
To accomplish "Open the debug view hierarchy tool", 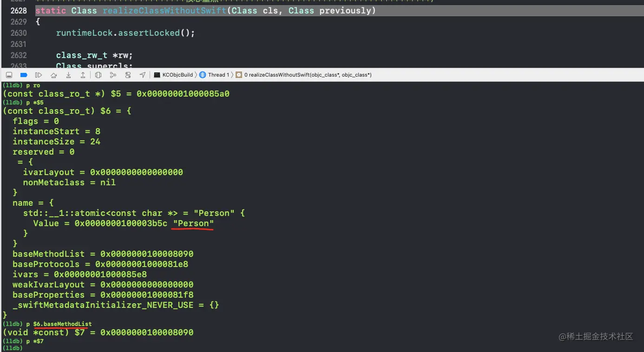I will [98, 75].
